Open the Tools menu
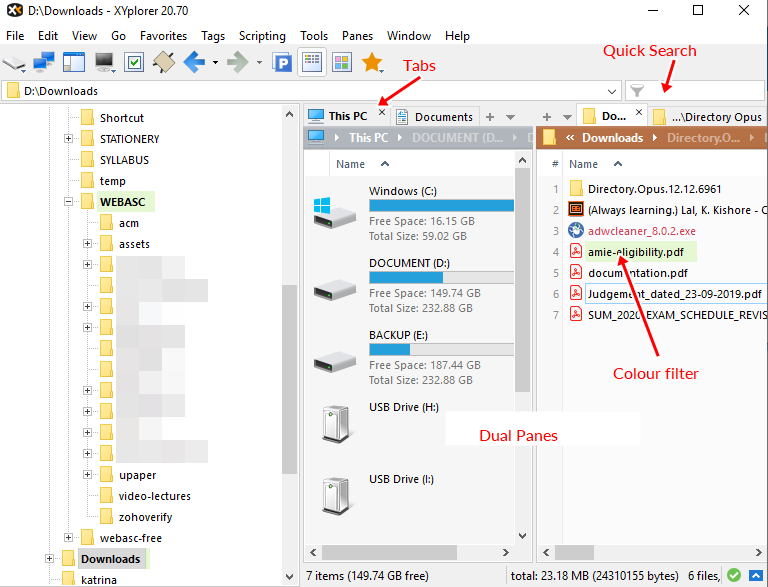Screen dimensions: 768x587 [x=314, y=36]
